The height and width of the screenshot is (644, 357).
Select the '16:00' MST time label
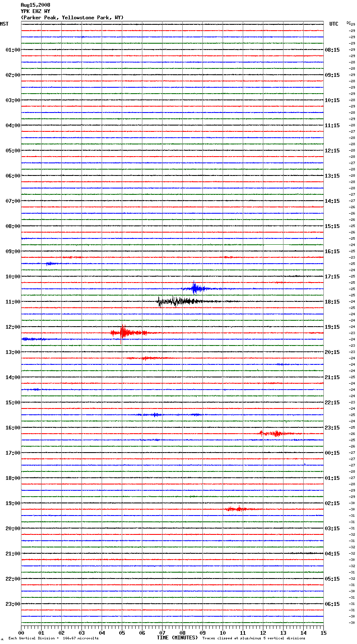click(13, 428)
